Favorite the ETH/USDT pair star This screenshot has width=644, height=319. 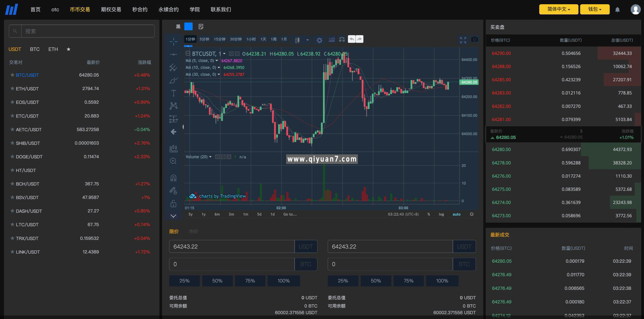[12, 89]
